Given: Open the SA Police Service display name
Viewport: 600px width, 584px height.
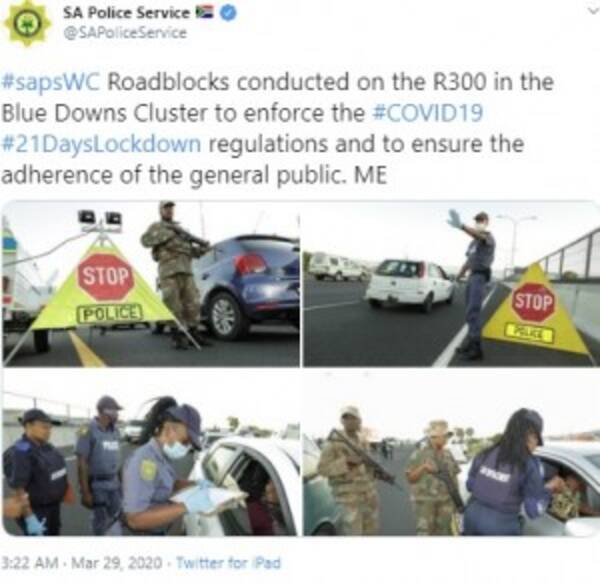Looking at the screenshot, I should (126, 13).
